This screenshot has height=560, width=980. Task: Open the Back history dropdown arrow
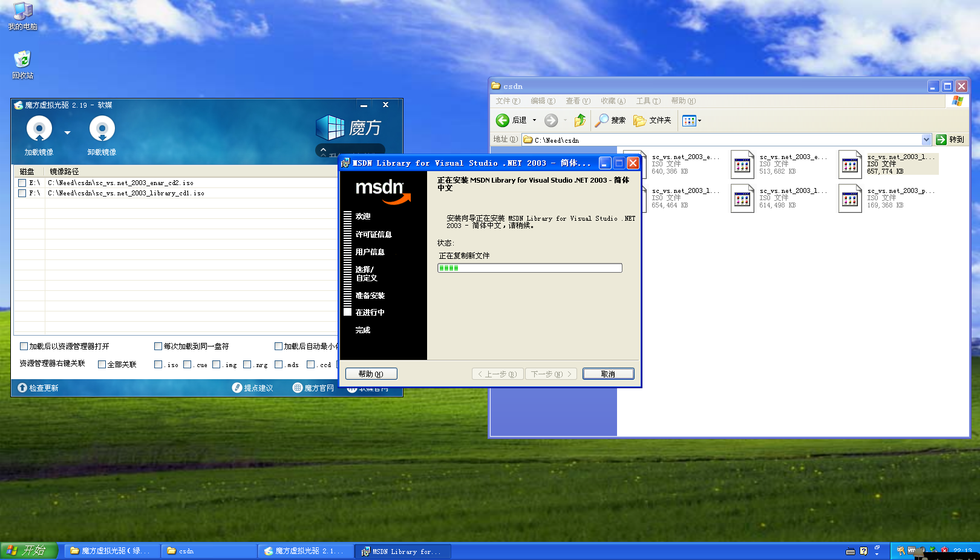point(534,120)
